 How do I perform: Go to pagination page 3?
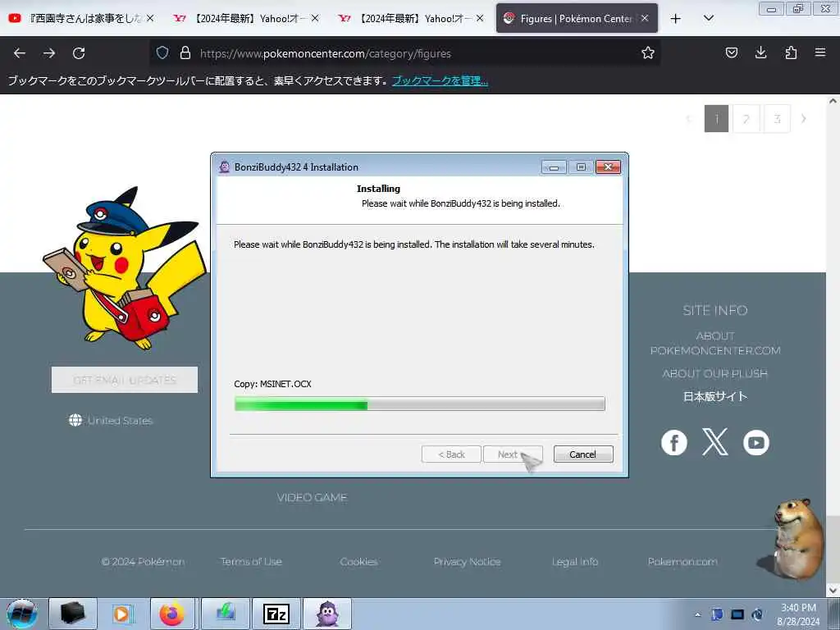[777, 119]
